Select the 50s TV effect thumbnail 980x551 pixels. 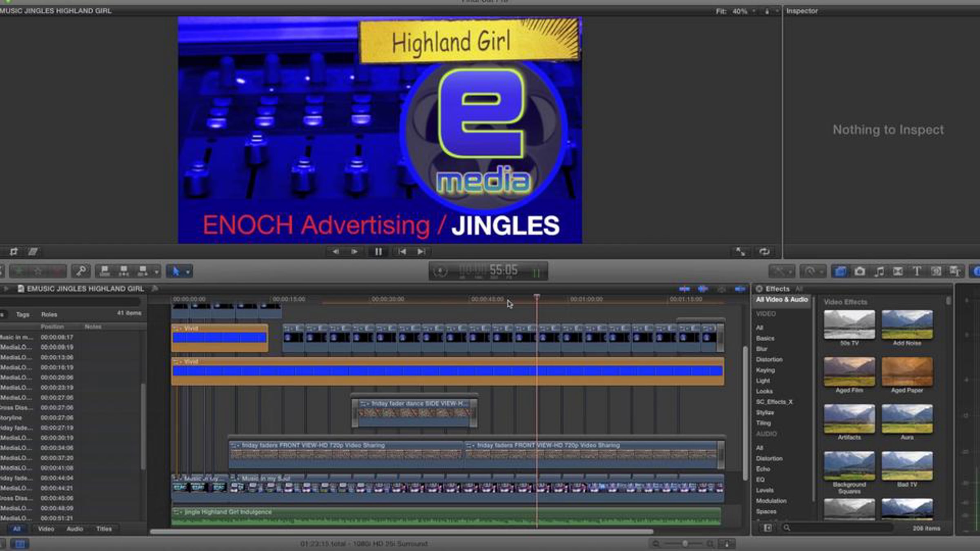849,325
